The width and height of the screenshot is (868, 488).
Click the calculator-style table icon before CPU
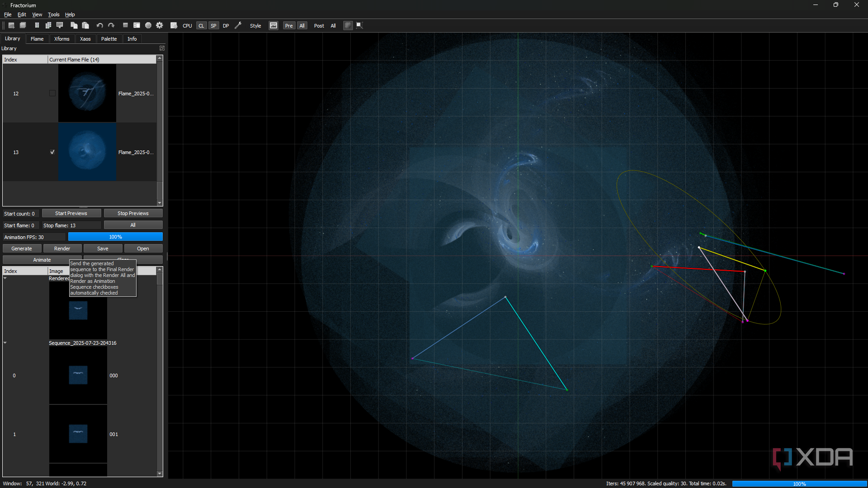point(174,26)
